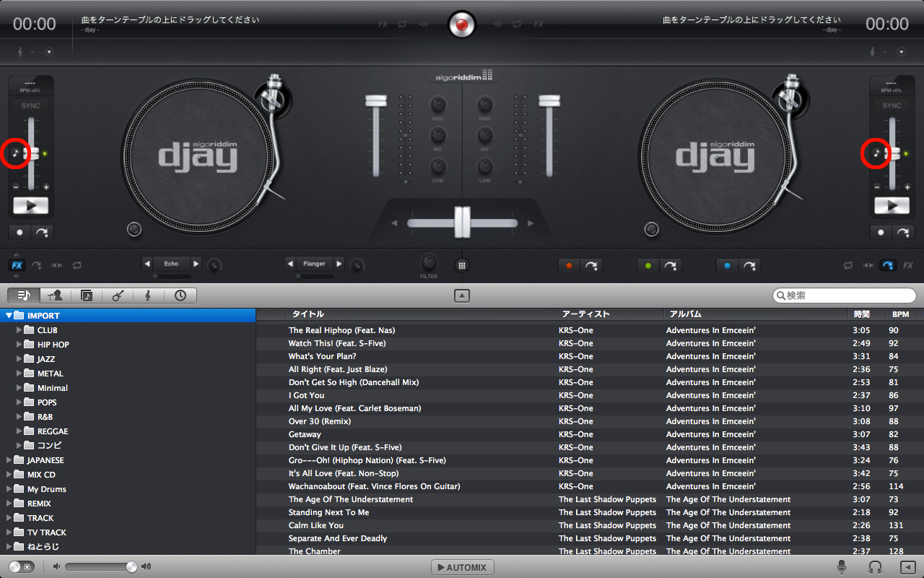Toggle loop panel on the left deck
924x578 pixels.
coord(77,265)
